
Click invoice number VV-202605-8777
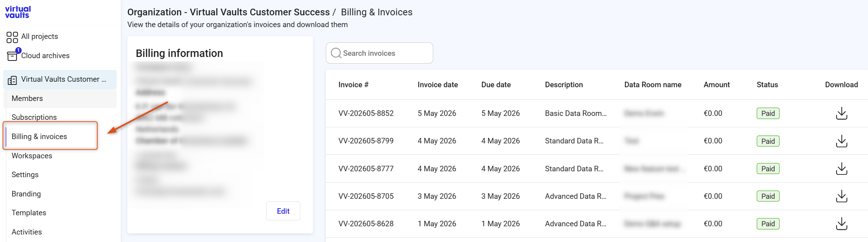[366, 169]
